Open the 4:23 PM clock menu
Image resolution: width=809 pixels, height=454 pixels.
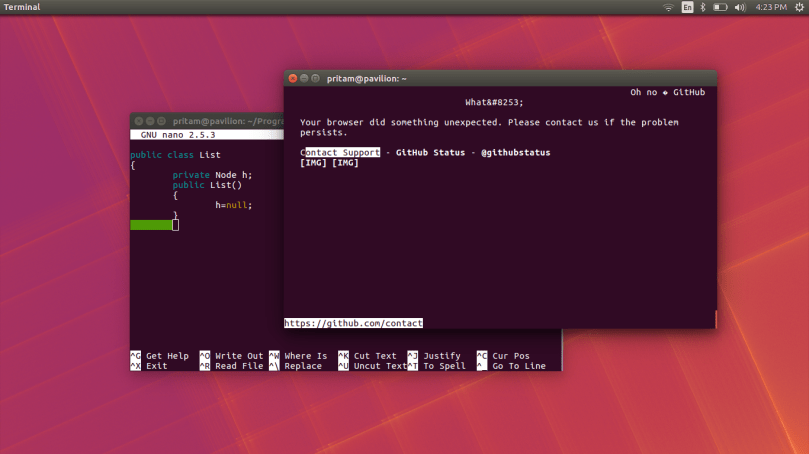click(x=771, y=7)
